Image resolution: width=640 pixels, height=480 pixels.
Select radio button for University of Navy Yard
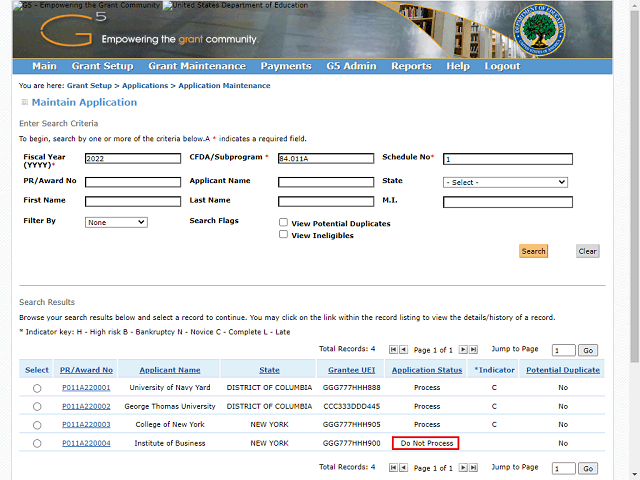(x=37, y=388)
